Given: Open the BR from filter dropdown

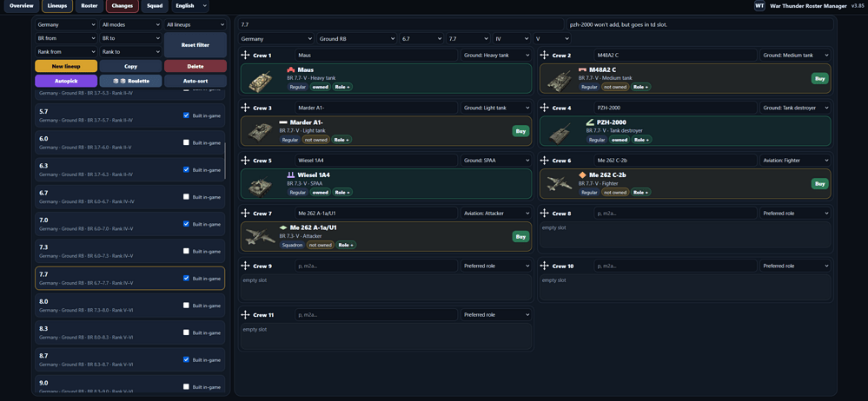Looking at the screenshot, I should point(66,38).
